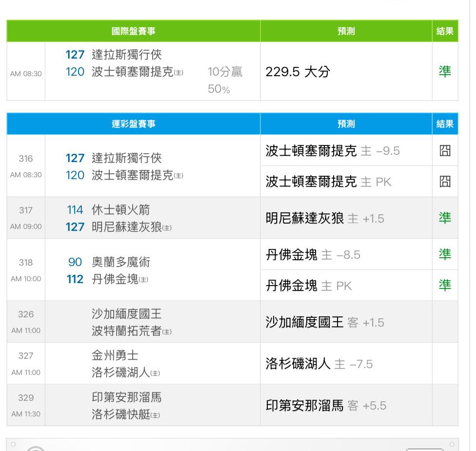Viewport: 476px width, 451px height.
Task: Click the green 國際盤賽事 header
Action: coord(133,31)
